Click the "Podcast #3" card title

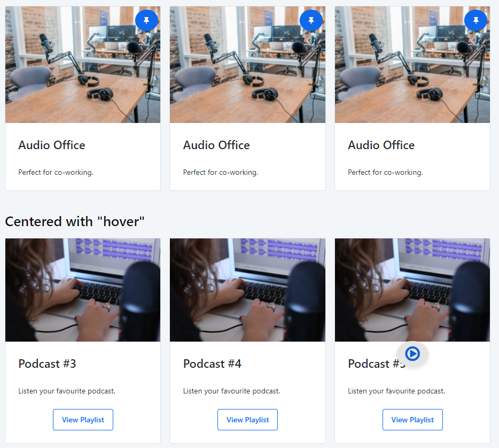[x=47, y=364]
